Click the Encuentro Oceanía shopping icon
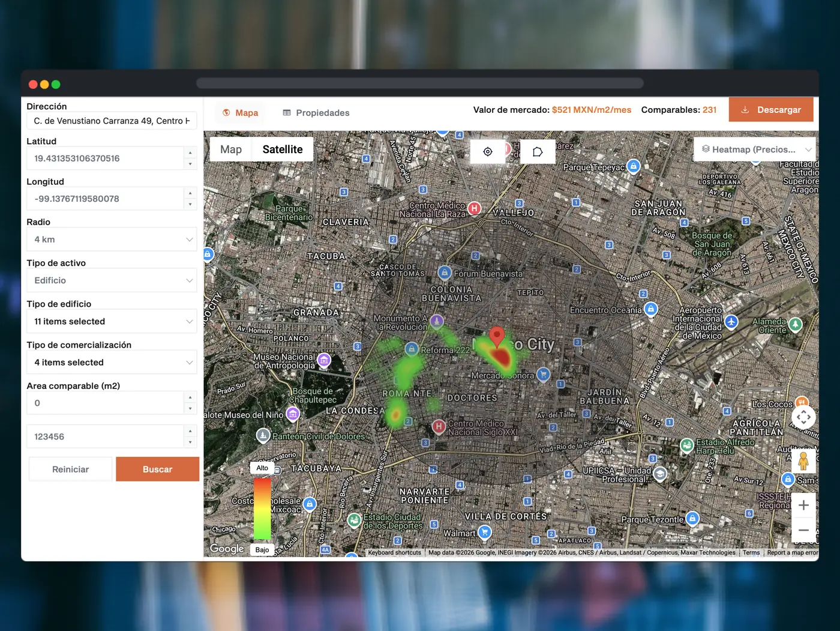Viewport: 840px width, 631px height. (x=650, y=309)
